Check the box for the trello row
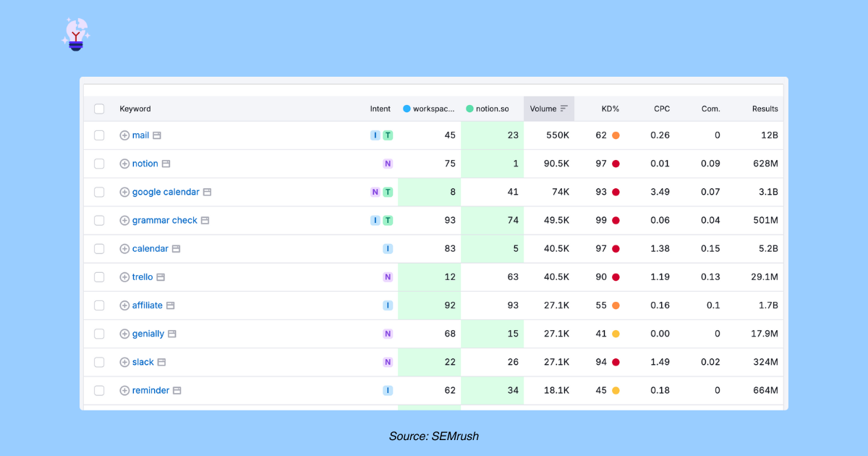 [x=99, y=276]
